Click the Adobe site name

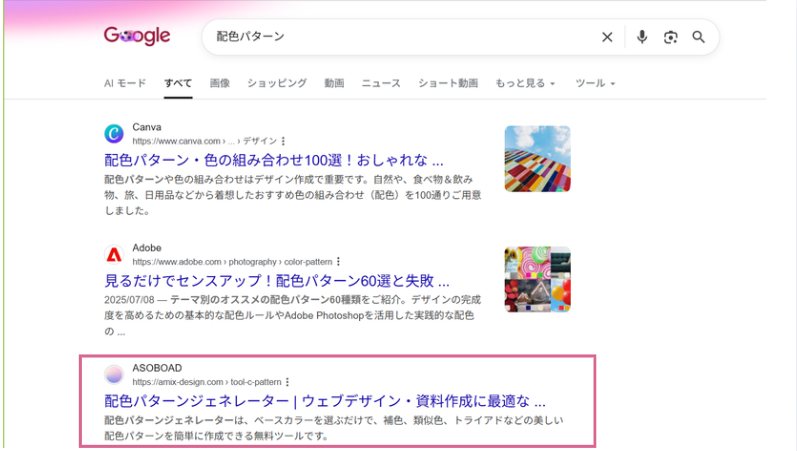tap(147, 248)
